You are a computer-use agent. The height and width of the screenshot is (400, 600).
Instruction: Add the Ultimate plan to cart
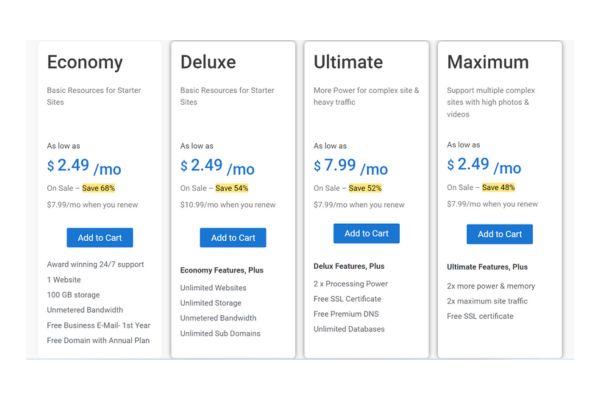[367, 233]
